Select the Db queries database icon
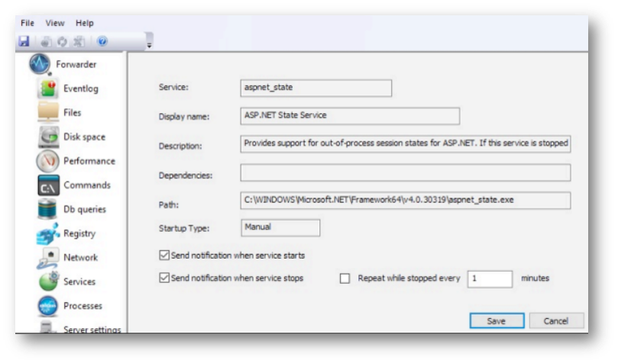The width and height of the screenshot is (618, 364). 47,209
